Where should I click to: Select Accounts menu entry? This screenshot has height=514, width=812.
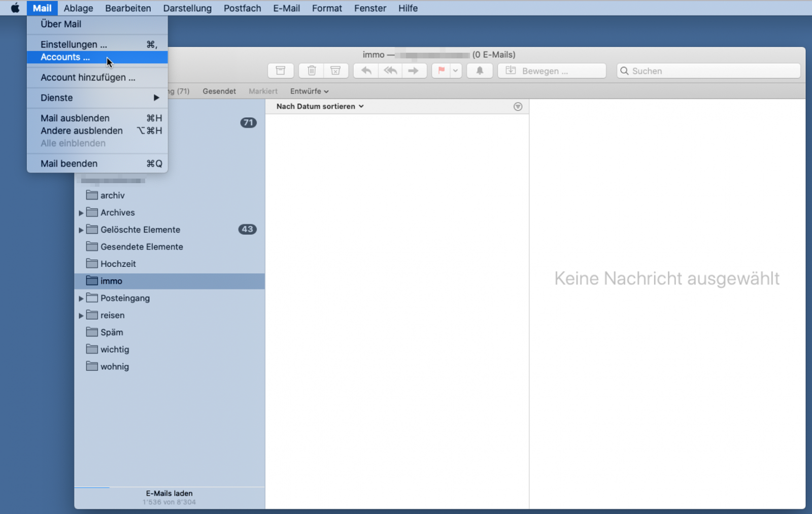[65, 57]
